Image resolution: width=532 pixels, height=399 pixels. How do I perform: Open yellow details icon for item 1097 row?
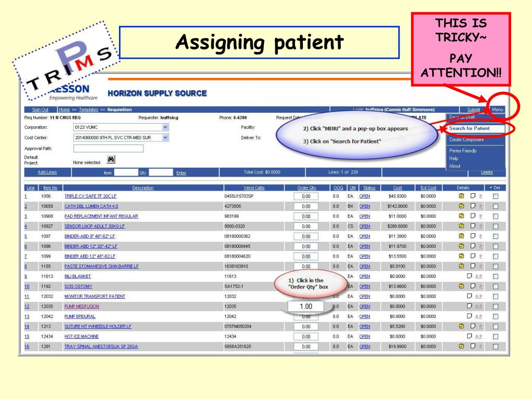461,236
